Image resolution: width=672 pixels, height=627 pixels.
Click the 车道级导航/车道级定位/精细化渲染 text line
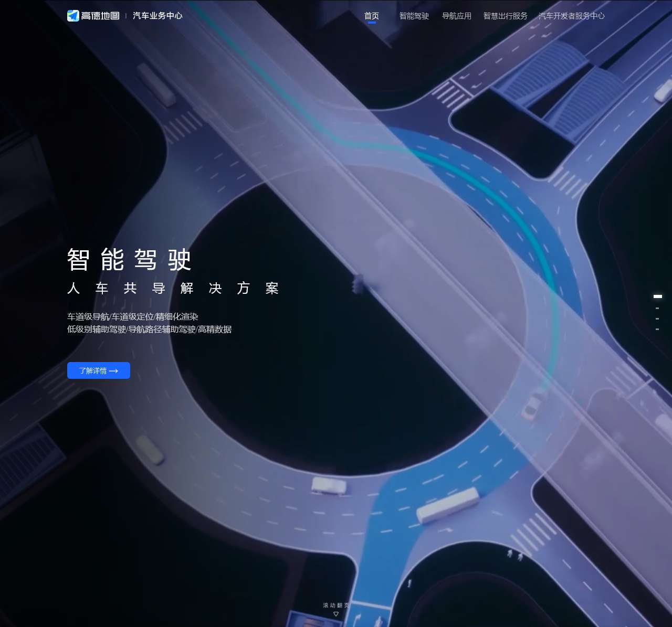coord(133,316)
